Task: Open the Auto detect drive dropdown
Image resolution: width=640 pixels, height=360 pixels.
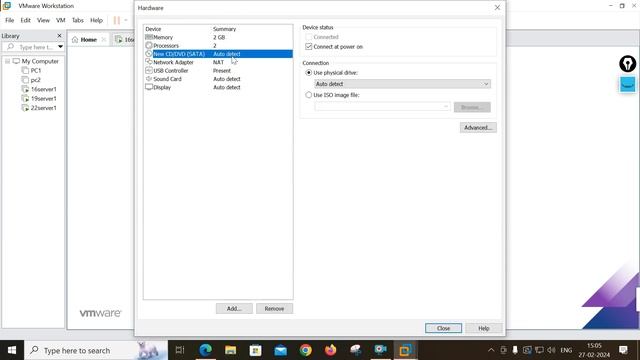Action: click(402, 84)
